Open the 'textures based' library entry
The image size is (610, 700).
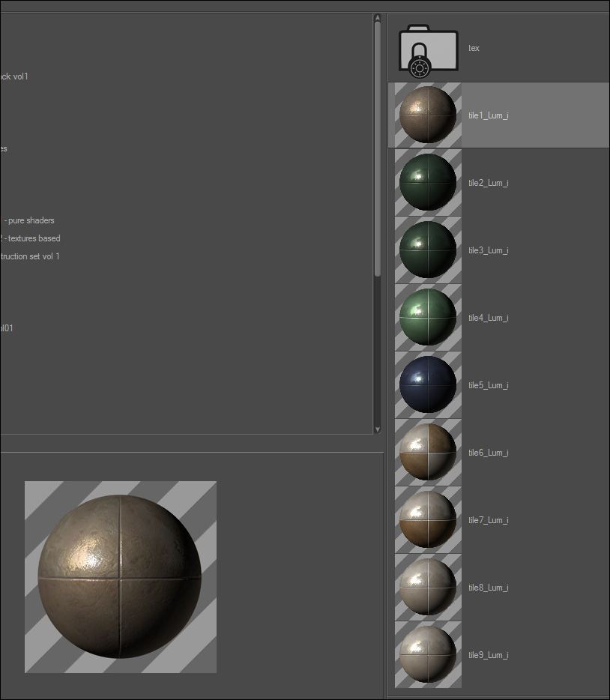point(30,238)
